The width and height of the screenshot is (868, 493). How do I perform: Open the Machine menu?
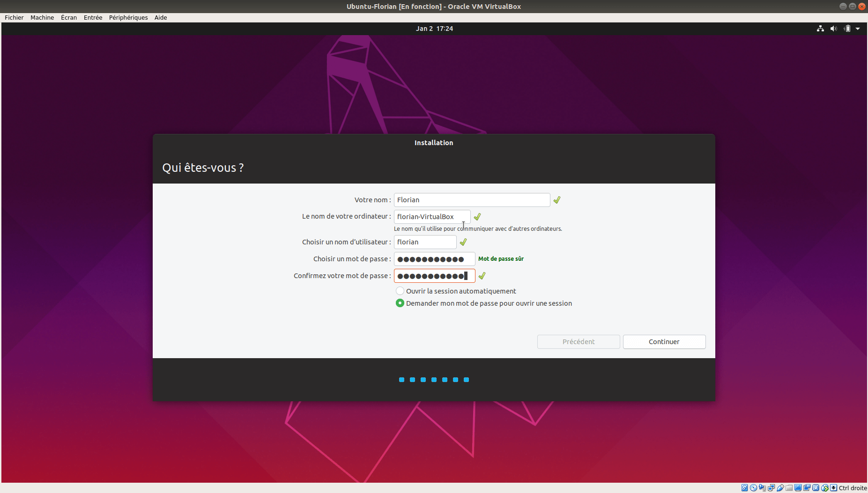coord(42,17)
